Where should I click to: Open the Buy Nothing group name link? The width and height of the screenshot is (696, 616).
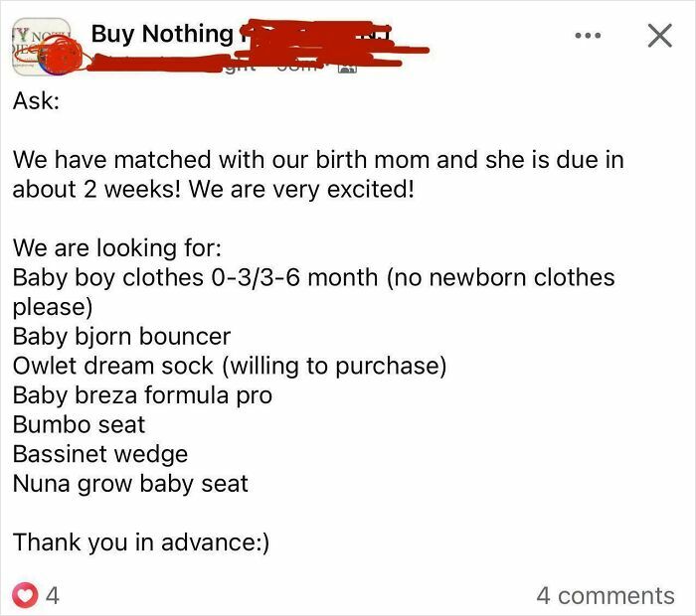click(x=162, y=34)
